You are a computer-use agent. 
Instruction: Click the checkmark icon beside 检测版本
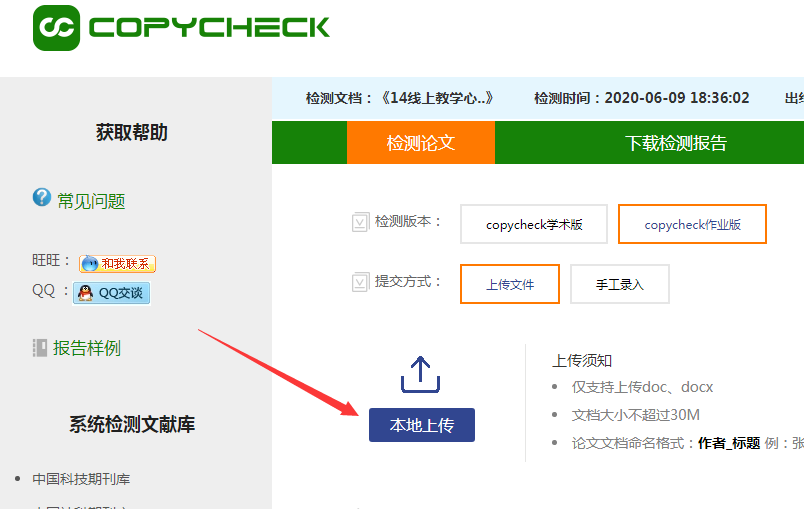[360, 222]
